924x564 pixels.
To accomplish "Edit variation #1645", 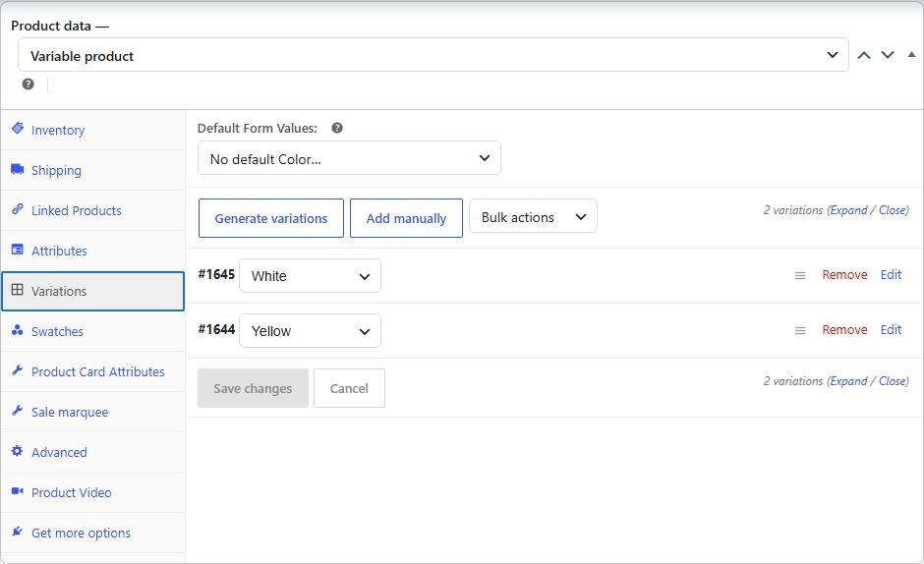I will (891, 275).
